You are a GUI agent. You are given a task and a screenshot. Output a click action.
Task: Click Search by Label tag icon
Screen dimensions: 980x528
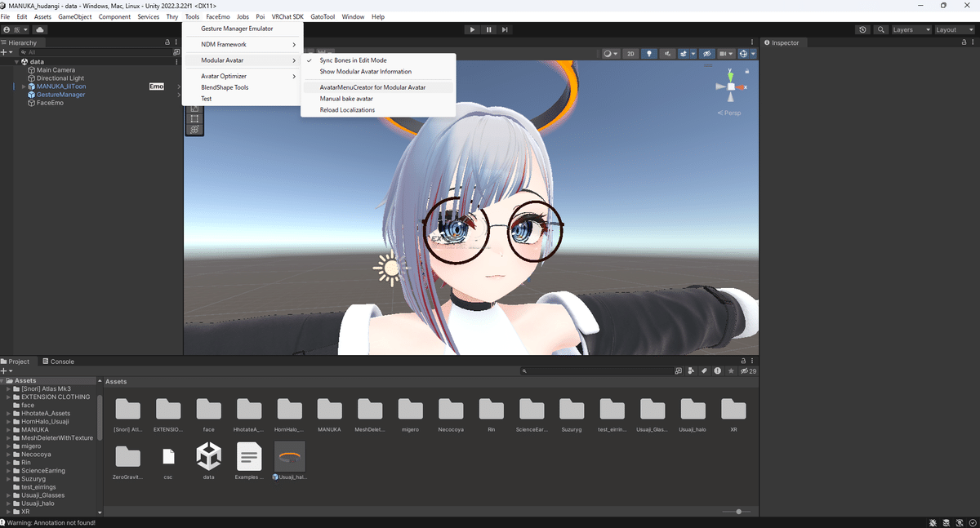[704, 371]
